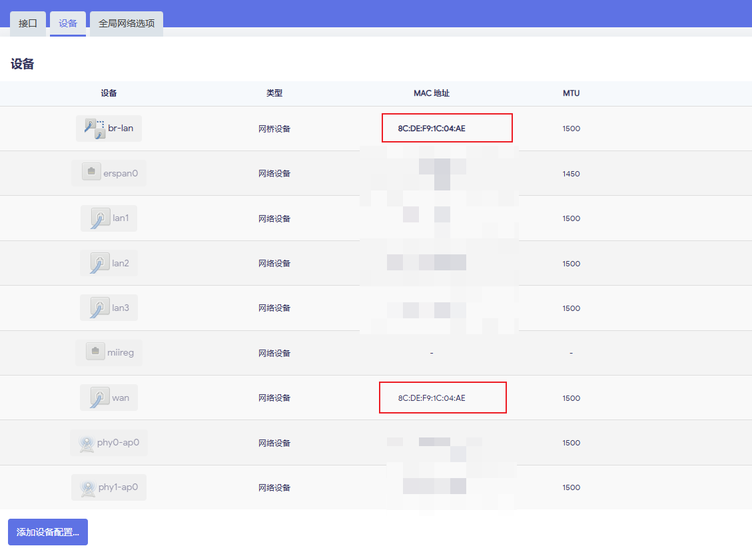Select the lan2 device name label
The image size is (752, 560).
point(121,263)
